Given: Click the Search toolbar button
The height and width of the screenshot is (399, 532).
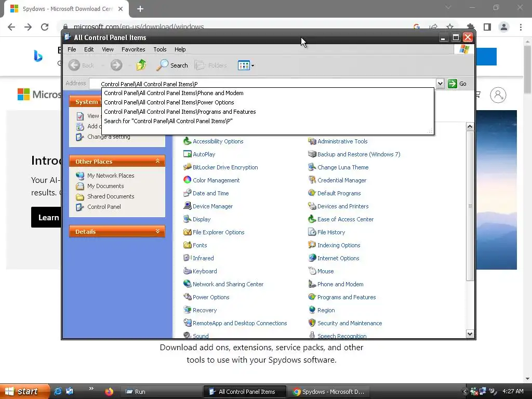Looking at the screenshot, I should [172, 65].
